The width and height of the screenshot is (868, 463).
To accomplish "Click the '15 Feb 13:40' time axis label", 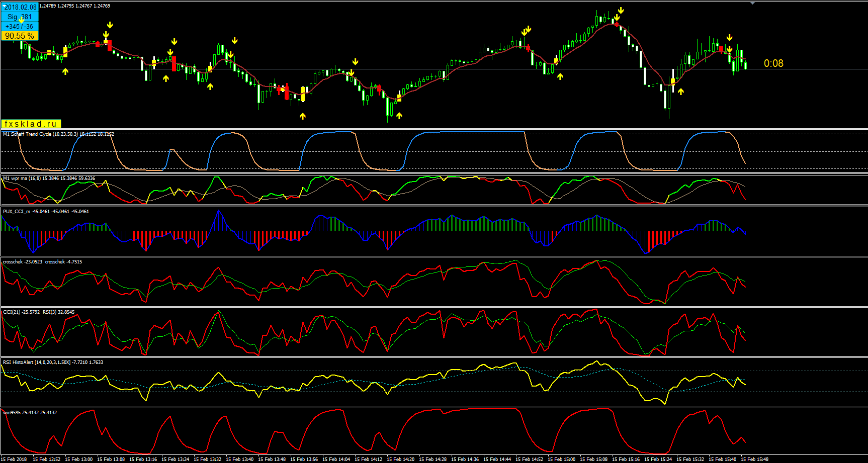I will point(239,459).
